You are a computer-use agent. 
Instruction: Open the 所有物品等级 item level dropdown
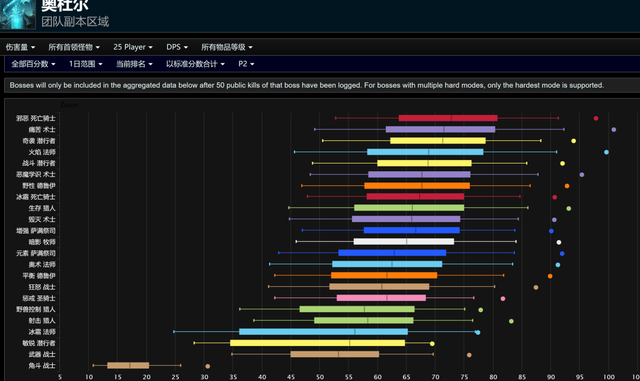(x=227, y=47)
